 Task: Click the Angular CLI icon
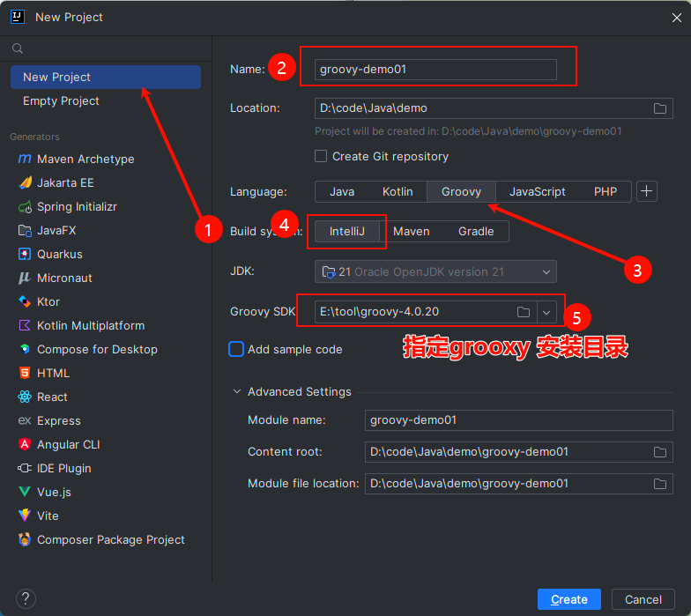(x=25, y=444)
